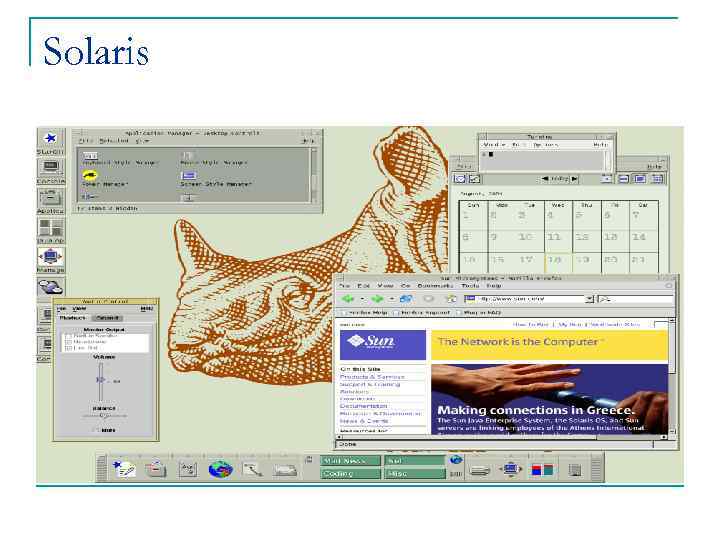The height and width of the screenshot is (540, 720).
Task: Open the text note icon in front panel
Action: [124, 469]
